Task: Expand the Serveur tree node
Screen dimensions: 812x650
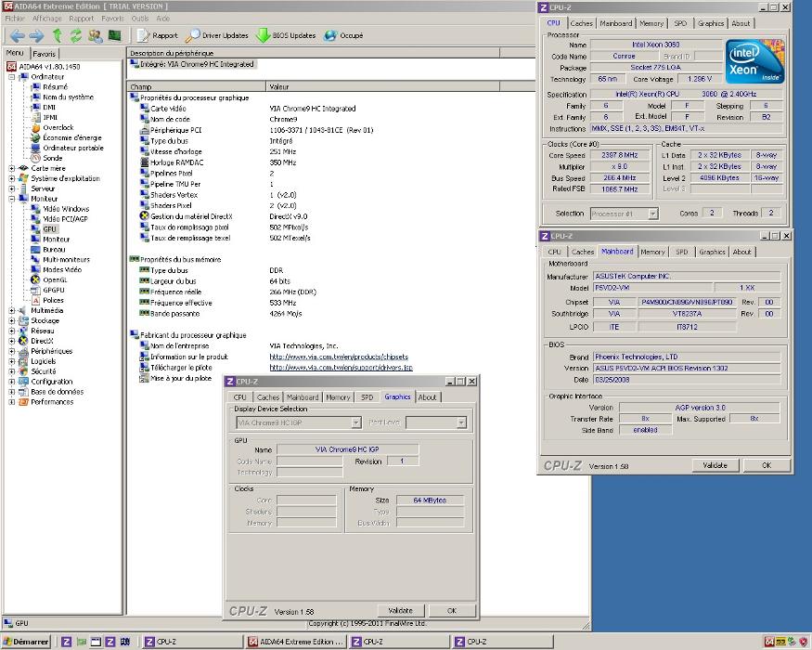Action: [11, 188]
